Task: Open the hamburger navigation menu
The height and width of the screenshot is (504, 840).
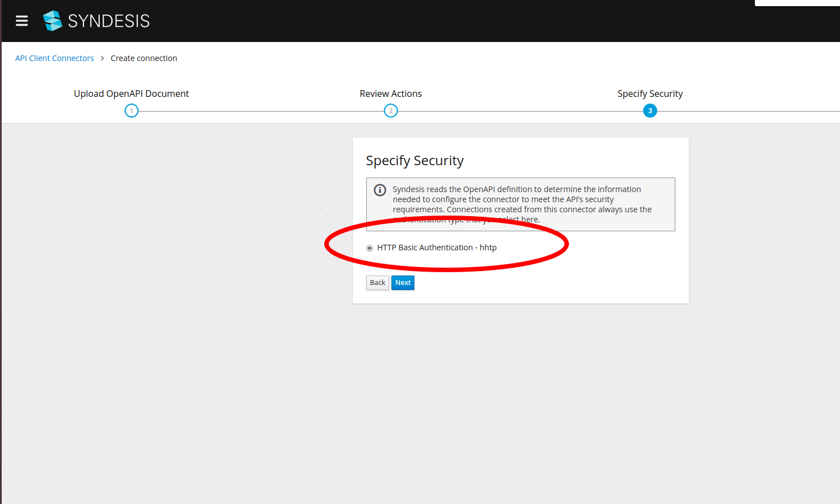Action: tap(22, 21)
